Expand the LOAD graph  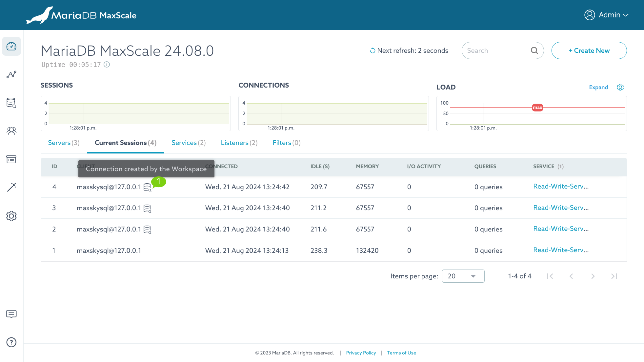(598, 87)
